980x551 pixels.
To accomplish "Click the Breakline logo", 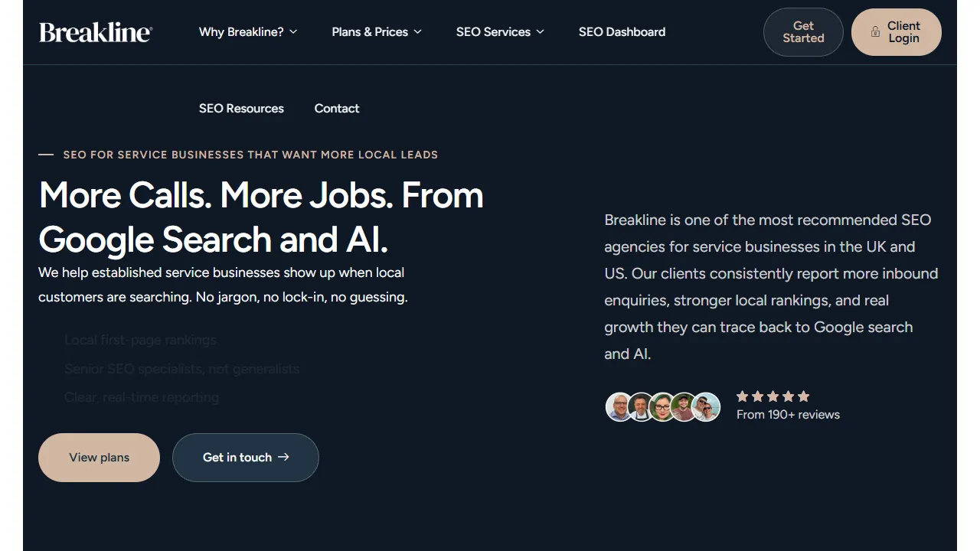I will (x=96, y=32).
